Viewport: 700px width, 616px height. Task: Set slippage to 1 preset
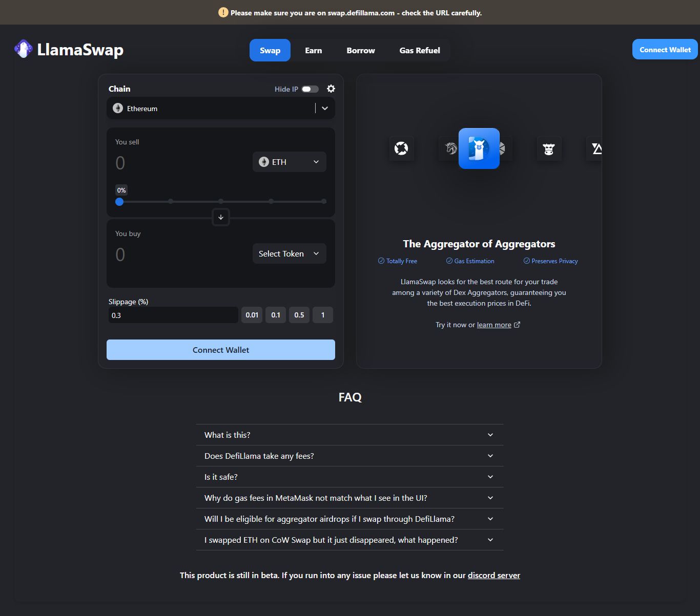[323, 315]
